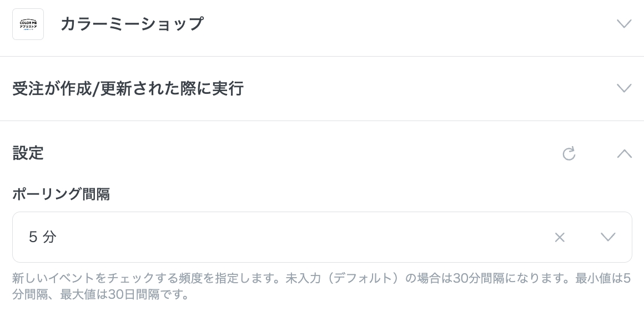Click the 受注が作成/更新された際に実行 heading
The width and height of the screenshot is (644, 311).
128,88
